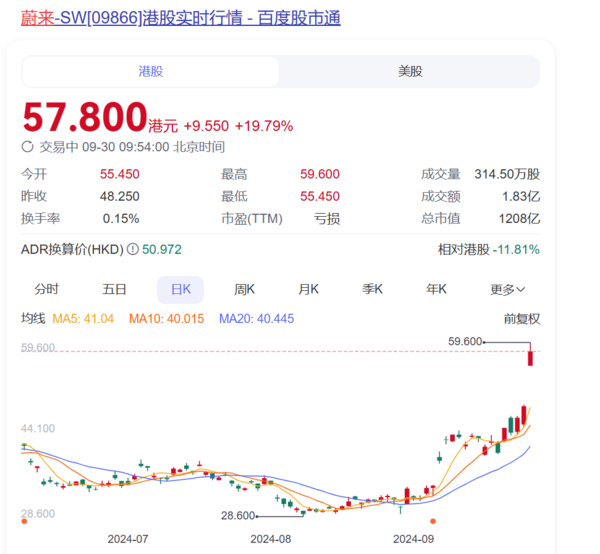Select the 日K chart tab
The image size is (600, 554).
(181, 290)
